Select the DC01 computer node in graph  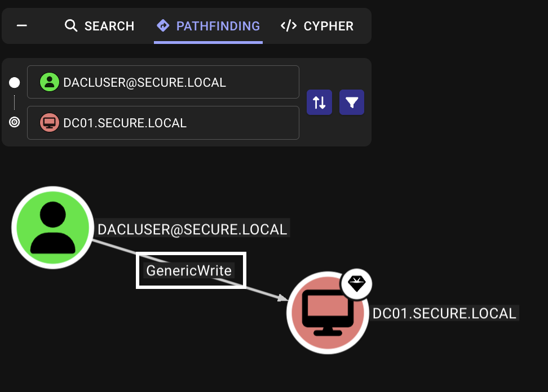328,313
